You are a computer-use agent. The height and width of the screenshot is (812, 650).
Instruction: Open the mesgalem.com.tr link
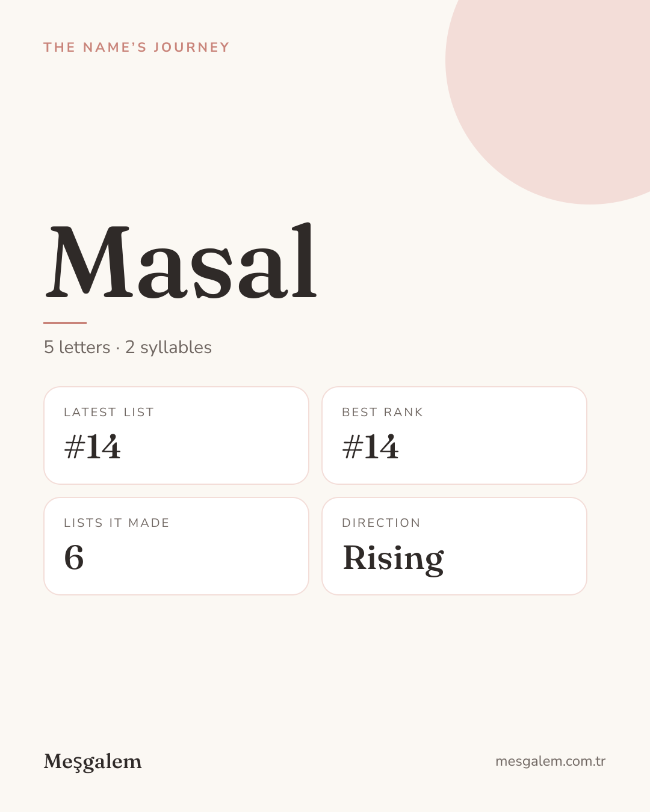point(550,761)
